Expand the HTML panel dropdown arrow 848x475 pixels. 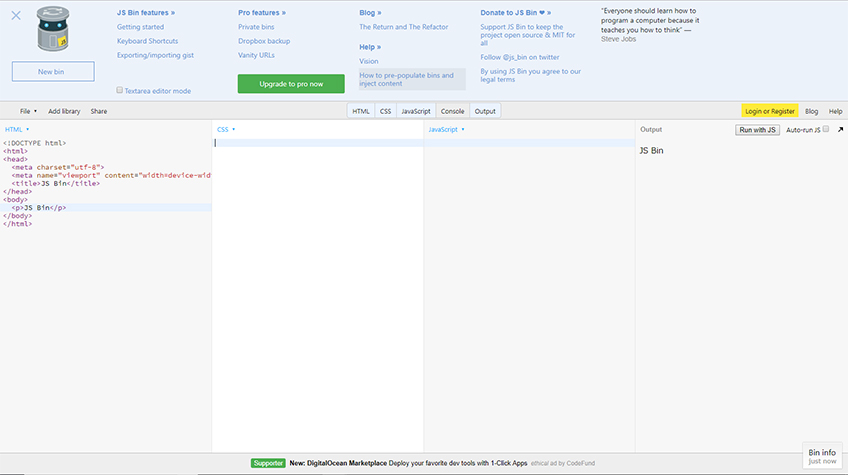click(28, 130)
